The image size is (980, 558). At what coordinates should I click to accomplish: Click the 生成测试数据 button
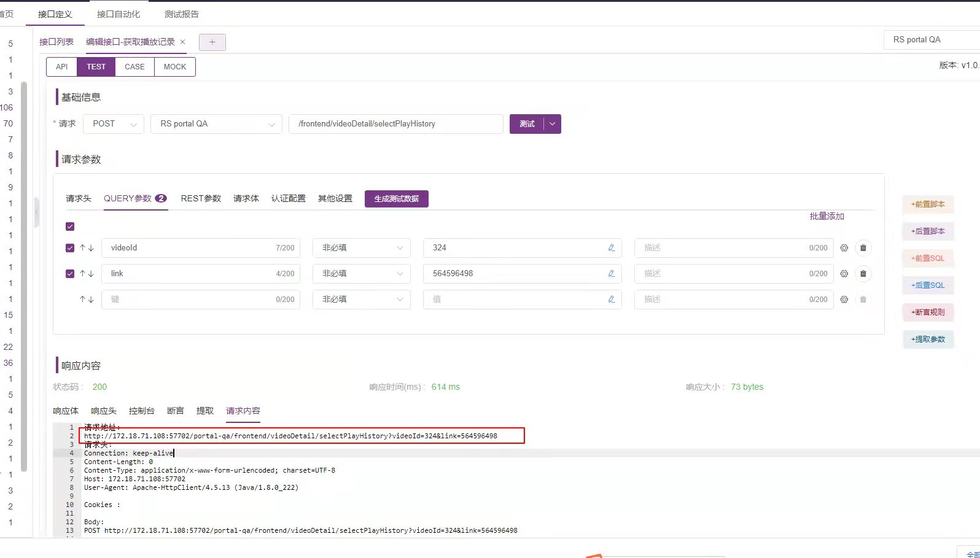tap(397, 199)
